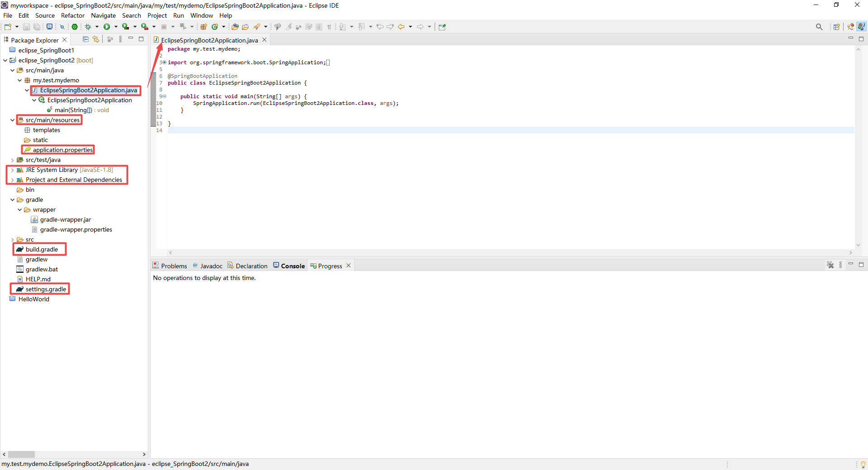Toggle the folded import block marker
Image resolution: width=868 pixels, height=470 pixels.
(x=164, y=62)
